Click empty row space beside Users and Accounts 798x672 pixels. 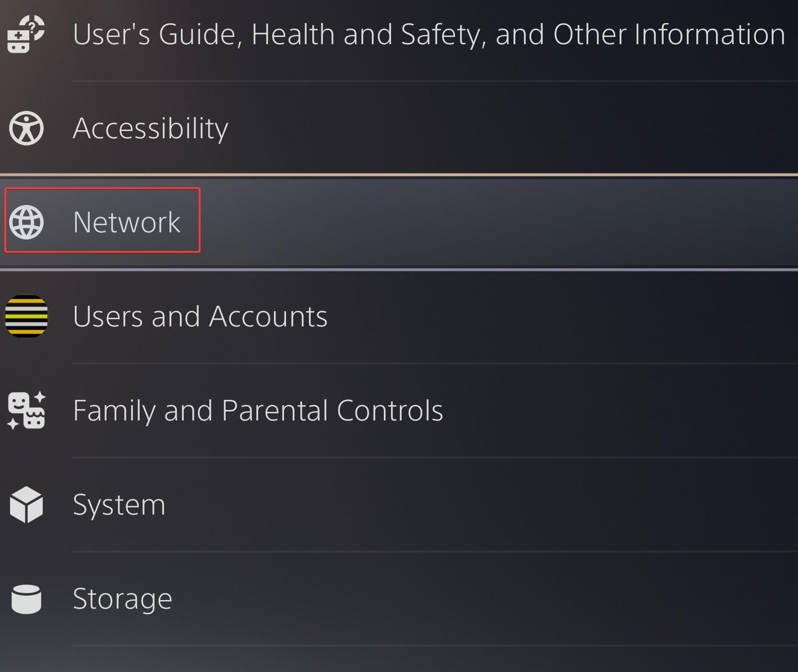click(x=552, y=316)
